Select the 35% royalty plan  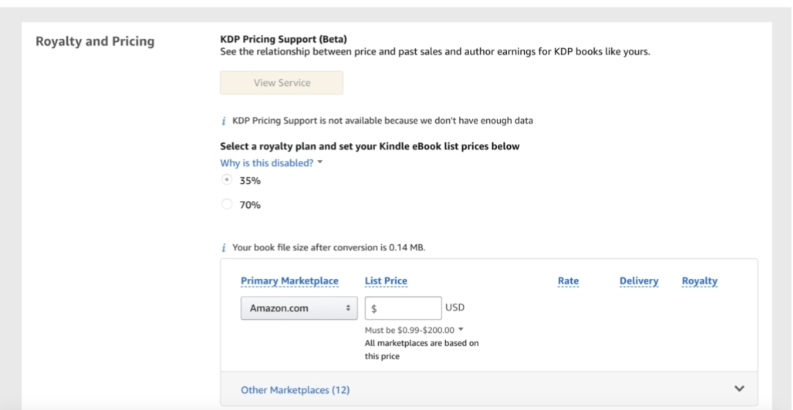227,180
